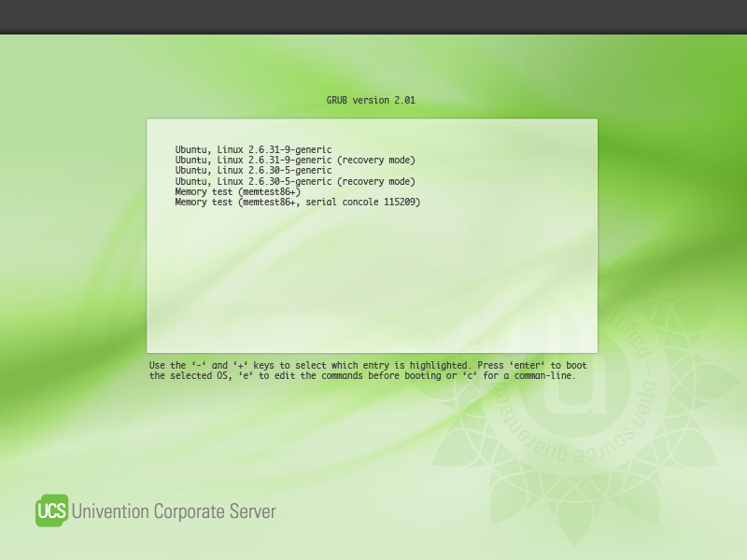This screenshot has width=747, height=560.
Task: Choose Memory test serial console 115209 entry
Action: coord(297,202)
